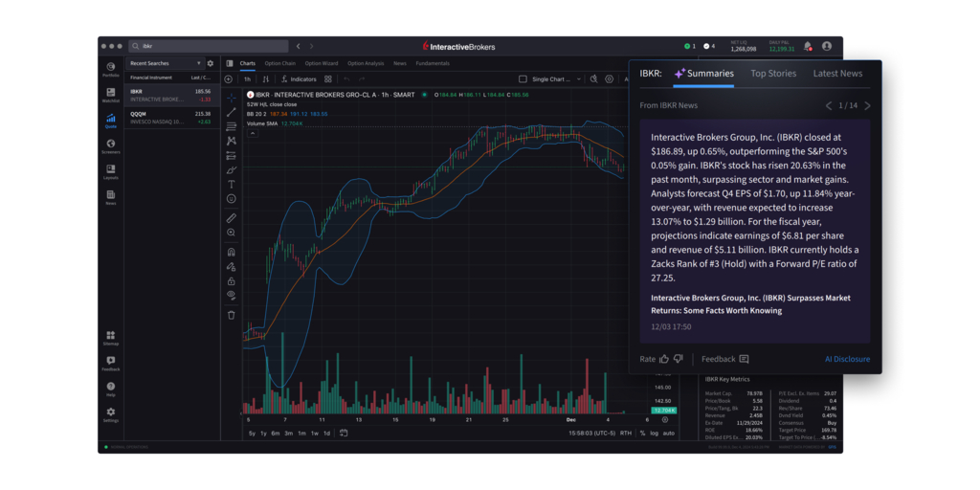This screenshot has height=490, width=980.
Task: Open the notifications bell icon
Action: (807, 46)
